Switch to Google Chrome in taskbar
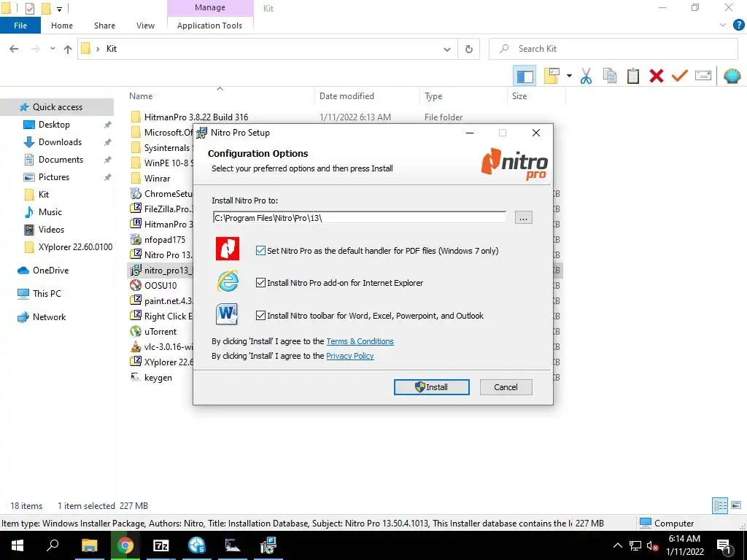This screenshot has height=560, width=747. point(125,545)
